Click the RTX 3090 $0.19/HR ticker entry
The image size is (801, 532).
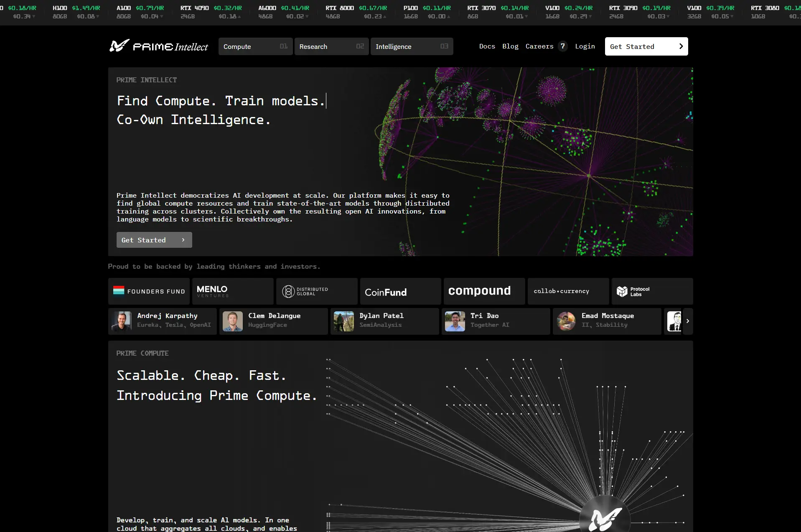[x=640, y=12]
